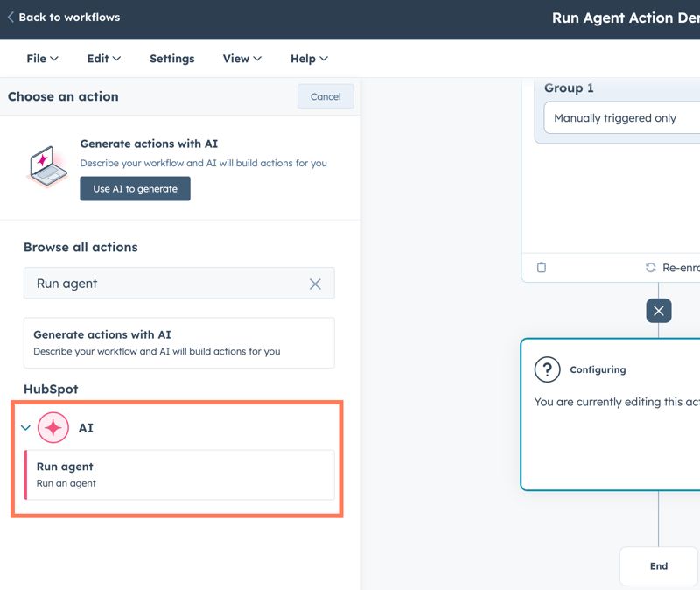Image resolution: width=700 pixels, height=590 pixels.
Task: Click Choose an action panel title
Action: tap(63, 96)
